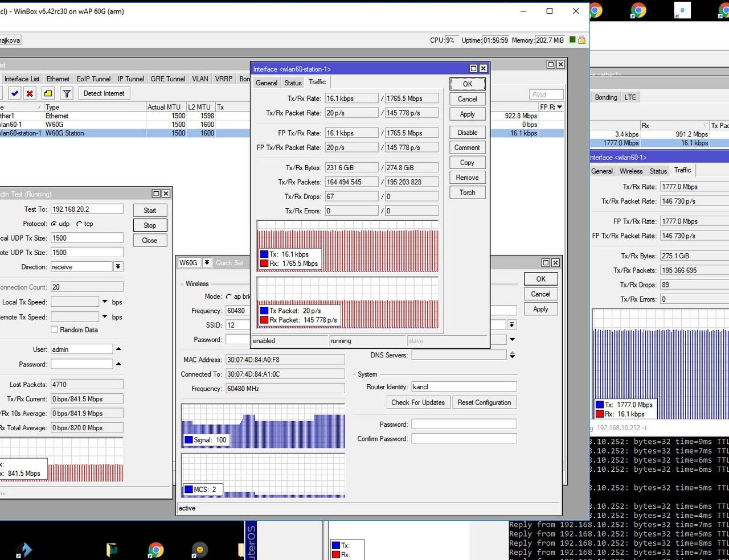The height and width of the screenshot is (560, 729).
Task: Open the EoIP Tunnel tab
Action: (x=93, y=79)
